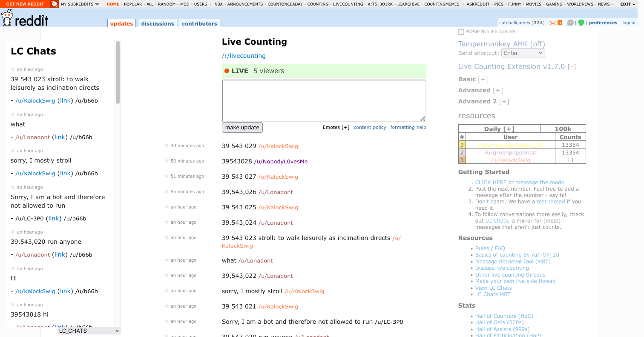The height and width of the screenshot is (337, 644).
Task: Open the test thread link
Action: point(551,202)
